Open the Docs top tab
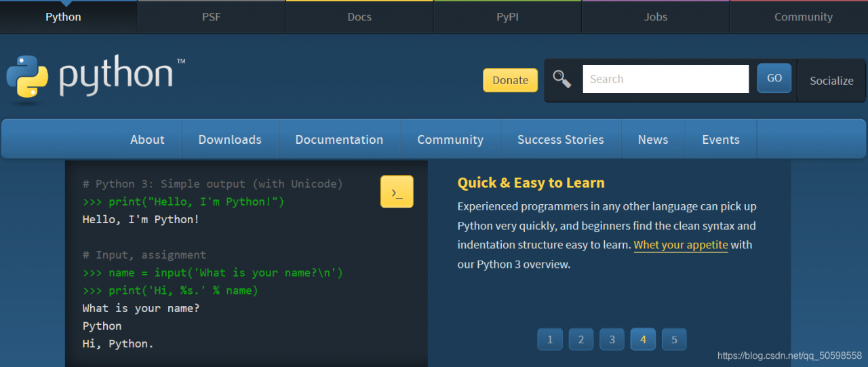The height and width of the screenshot is (367, 868). [x=359, y=17]
